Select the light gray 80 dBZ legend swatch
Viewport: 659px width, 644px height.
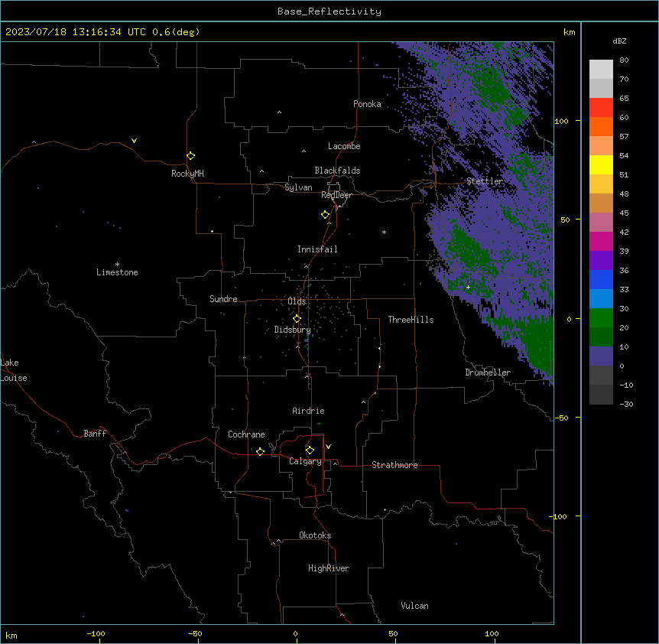coord(601,70)
